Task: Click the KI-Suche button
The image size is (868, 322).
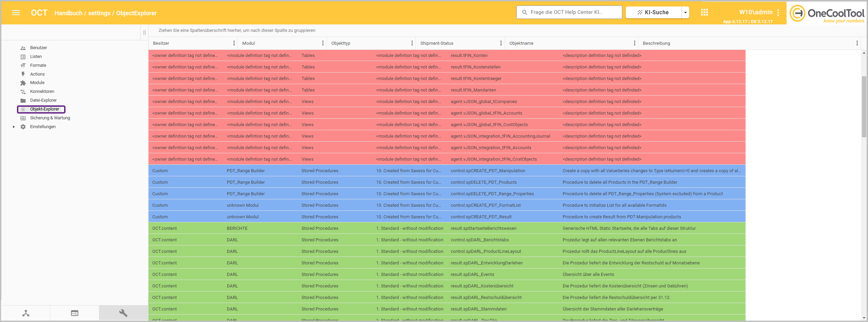Action: click(x=653, y=13)
